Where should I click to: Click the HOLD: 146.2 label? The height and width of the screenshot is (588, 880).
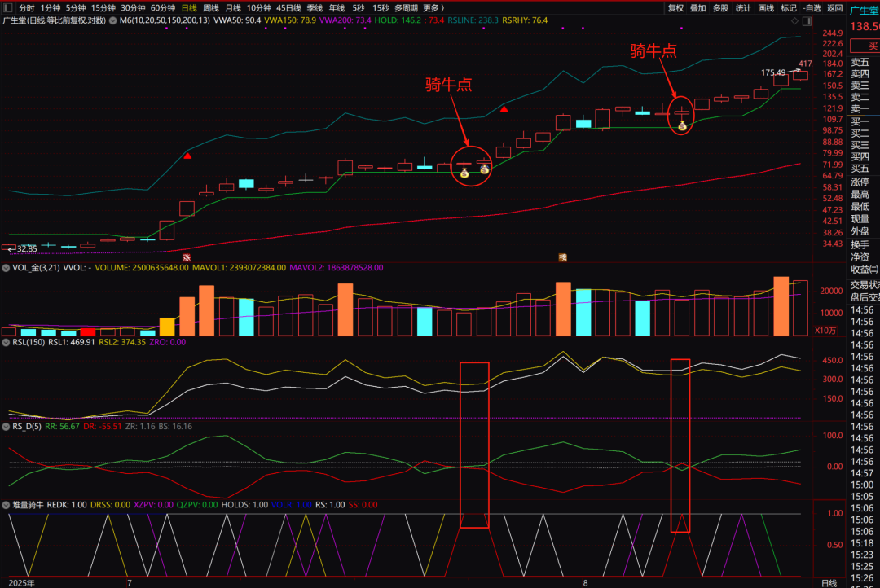tap(398, 20)
